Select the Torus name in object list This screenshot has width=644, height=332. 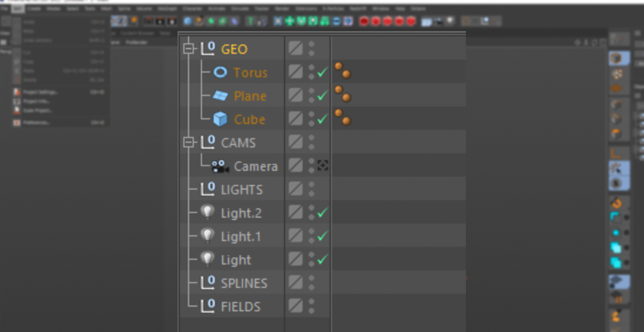pos(251,72)
